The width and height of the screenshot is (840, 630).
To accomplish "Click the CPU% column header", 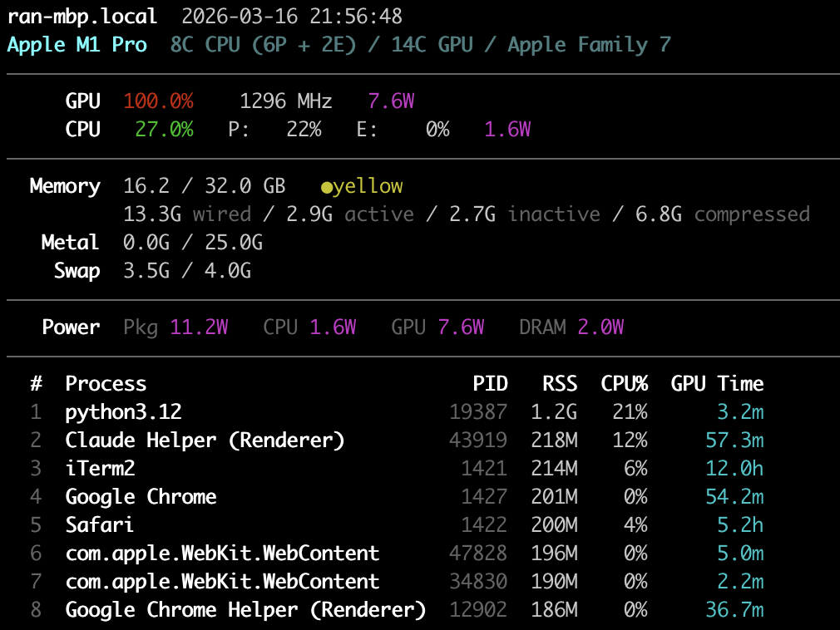I will [x=624, y=384].
